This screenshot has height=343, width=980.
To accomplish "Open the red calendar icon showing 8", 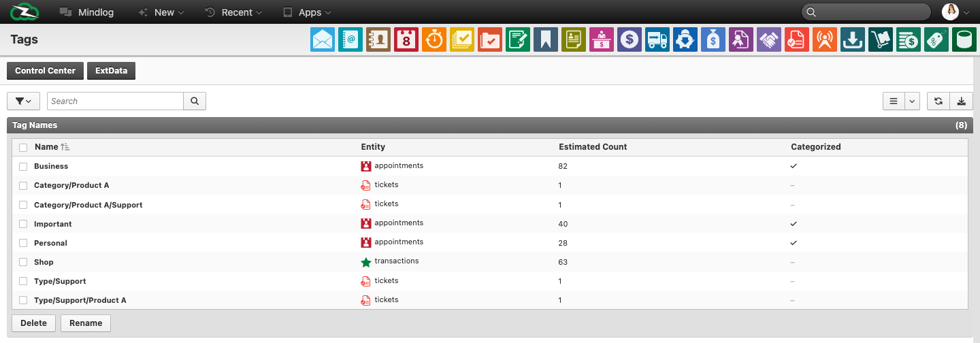I will (x=406, y=40).
